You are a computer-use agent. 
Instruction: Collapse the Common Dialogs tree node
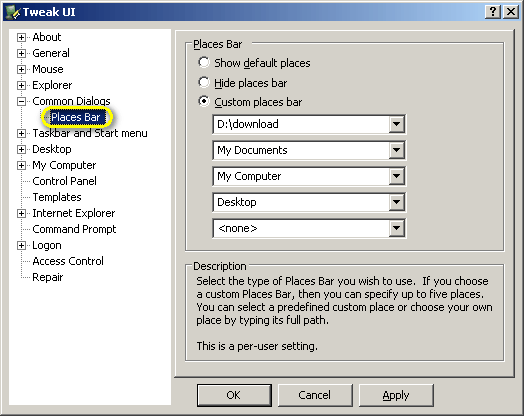click(x=21, y=102)
